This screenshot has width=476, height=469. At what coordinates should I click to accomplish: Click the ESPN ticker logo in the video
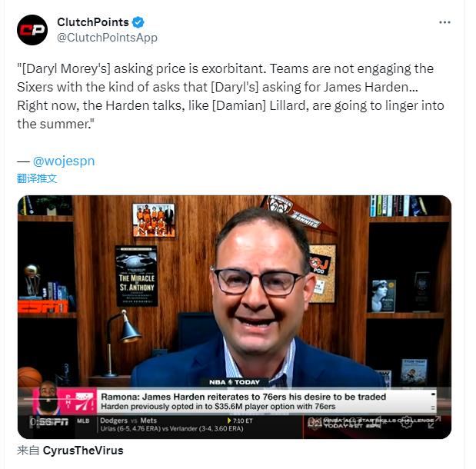pos(55,422)
